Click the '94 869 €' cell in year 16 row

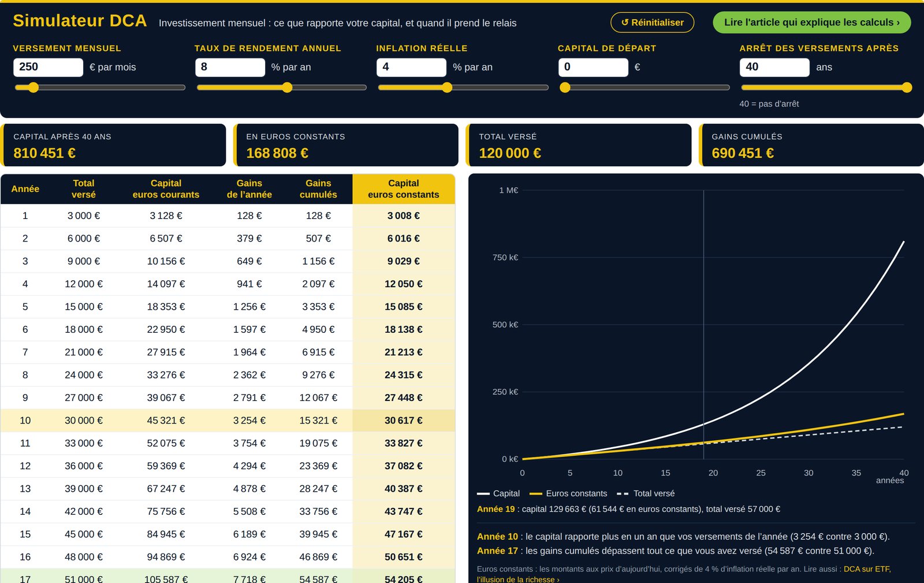point(166,557)
